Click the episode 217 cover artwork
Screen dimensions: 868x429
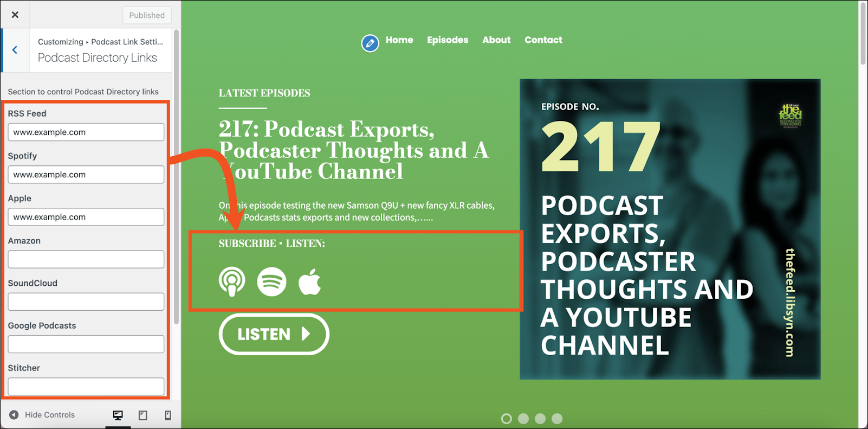point(670,229)
